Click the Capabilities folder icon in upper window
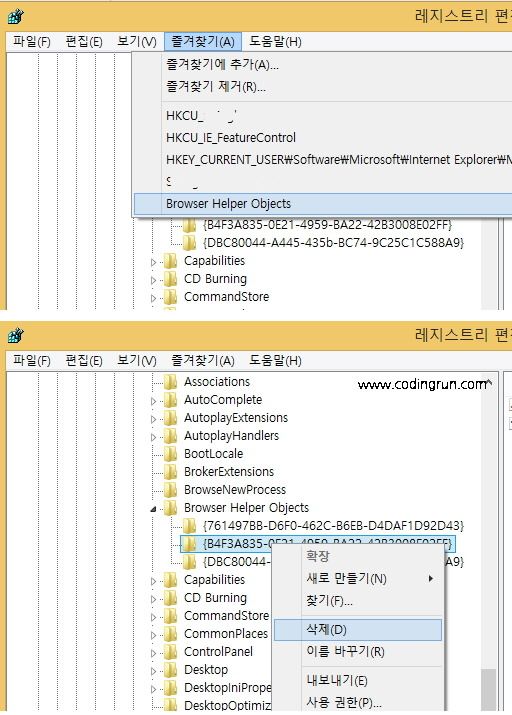The image size is (512, 715). [x=171, y=261]
